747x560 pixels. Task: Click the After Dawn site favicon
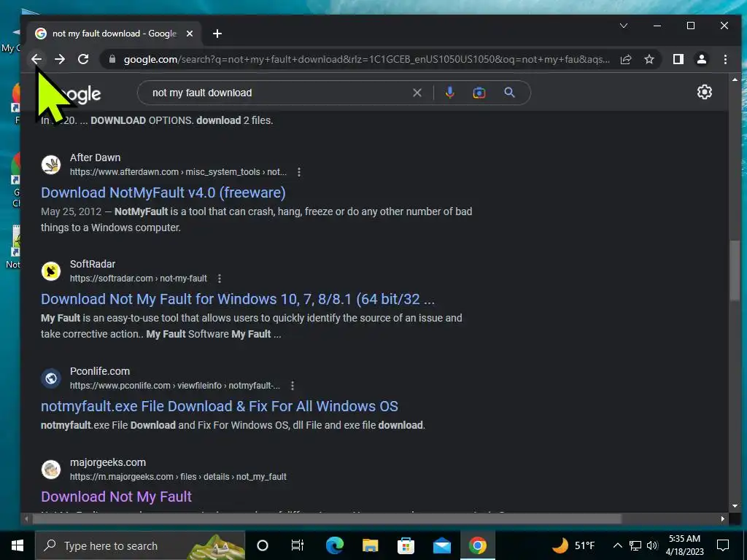point(51,165)
